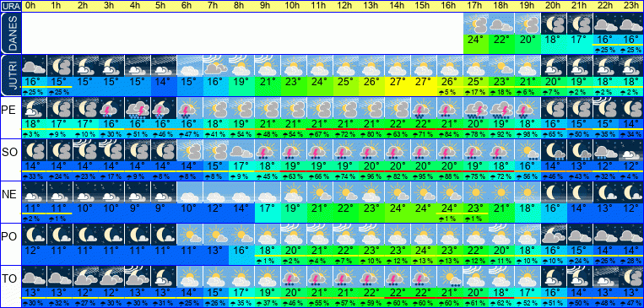Select the JUTRI day row tab
This screenshot has height=308, width=644.
[11, 76]
